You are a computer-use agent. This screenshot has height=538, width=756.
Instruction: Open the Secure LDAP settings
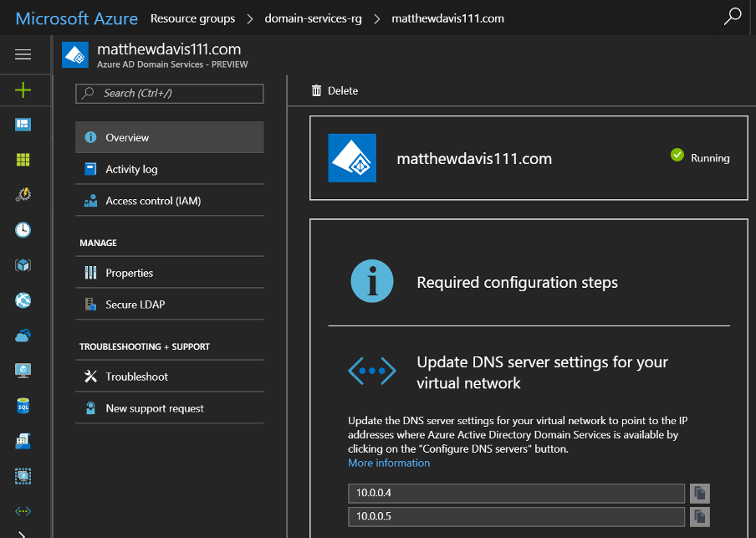pos(170,305)
